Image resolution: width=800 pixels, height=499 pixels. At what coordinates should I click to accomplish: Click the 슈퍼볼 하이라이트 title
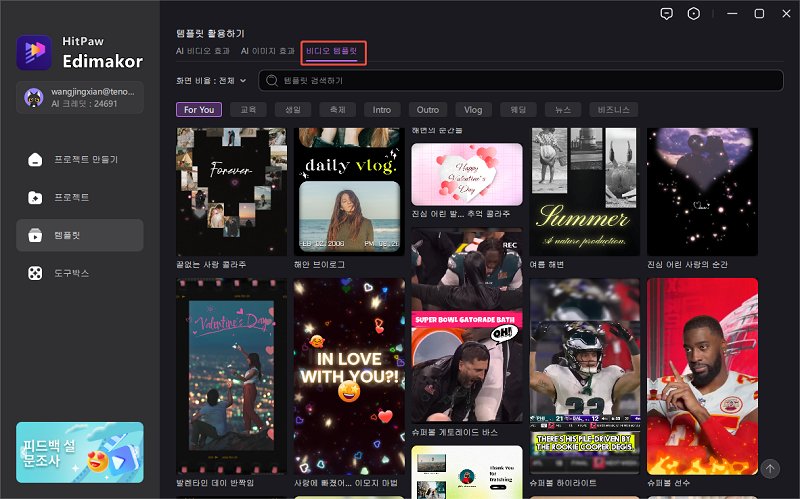(563, 483)
